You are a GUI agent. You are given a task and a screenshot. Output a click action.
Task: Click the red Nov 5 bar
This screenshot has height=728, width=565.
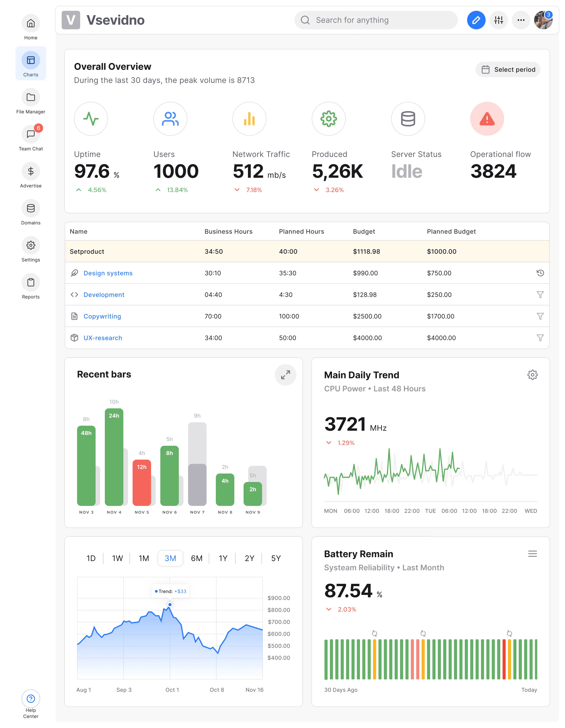[142, 483]
